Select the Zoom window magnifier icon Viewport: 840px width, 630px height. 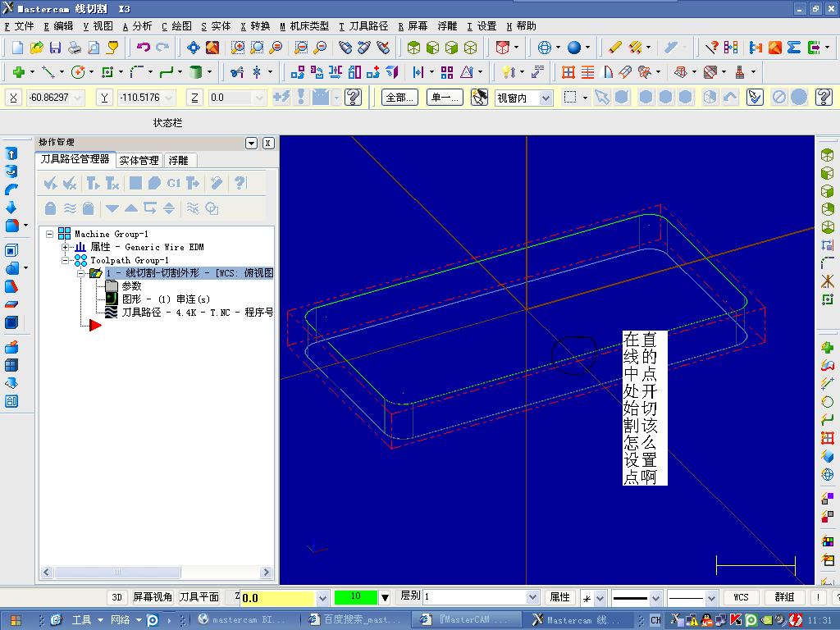[x=238, y=48]
